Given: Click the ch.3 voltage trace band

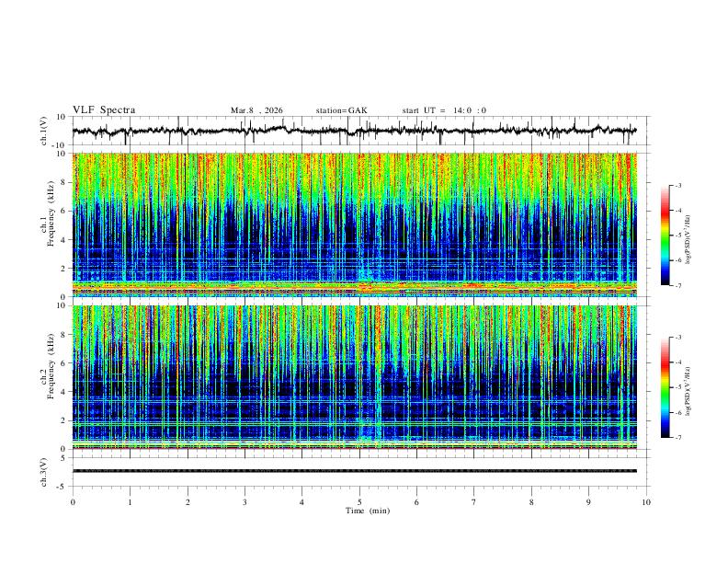Looking at the screenshot, I should click(354, 471).
